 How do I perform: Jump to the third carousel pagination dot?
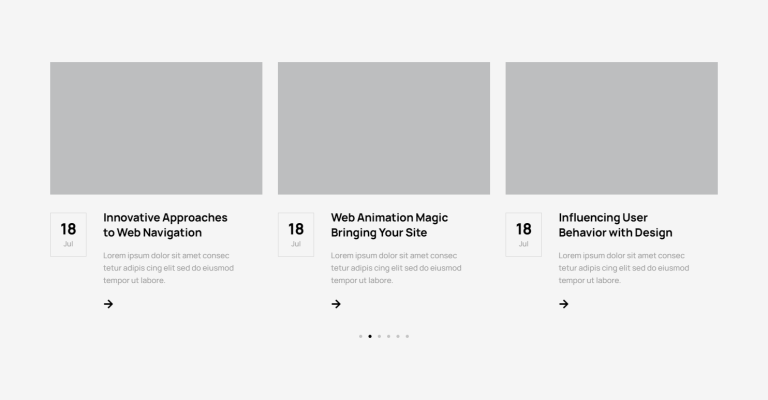(x=379, y=336)
